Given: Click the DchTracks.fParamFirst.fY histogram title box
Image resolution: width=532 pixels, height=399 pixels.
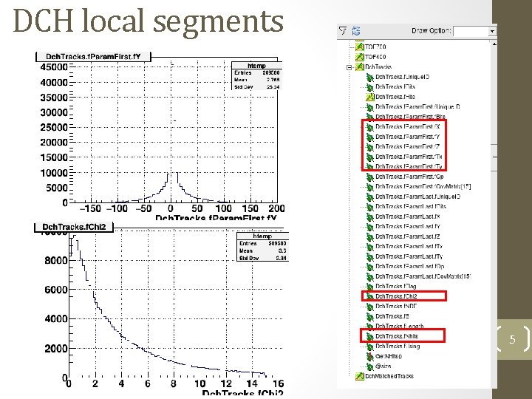Looking at the screenshot, I should [x=93, y=57].
